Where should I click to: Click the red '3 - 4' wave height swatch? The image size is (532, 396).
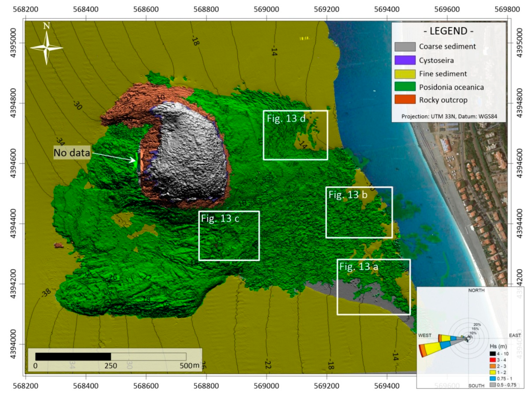(x=493, y=360)
